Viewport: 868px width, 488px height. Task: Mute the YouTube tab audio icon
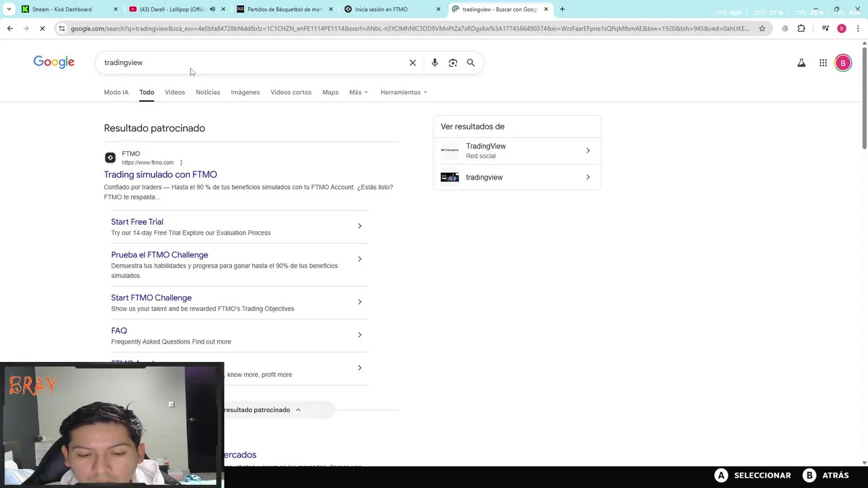212,9
